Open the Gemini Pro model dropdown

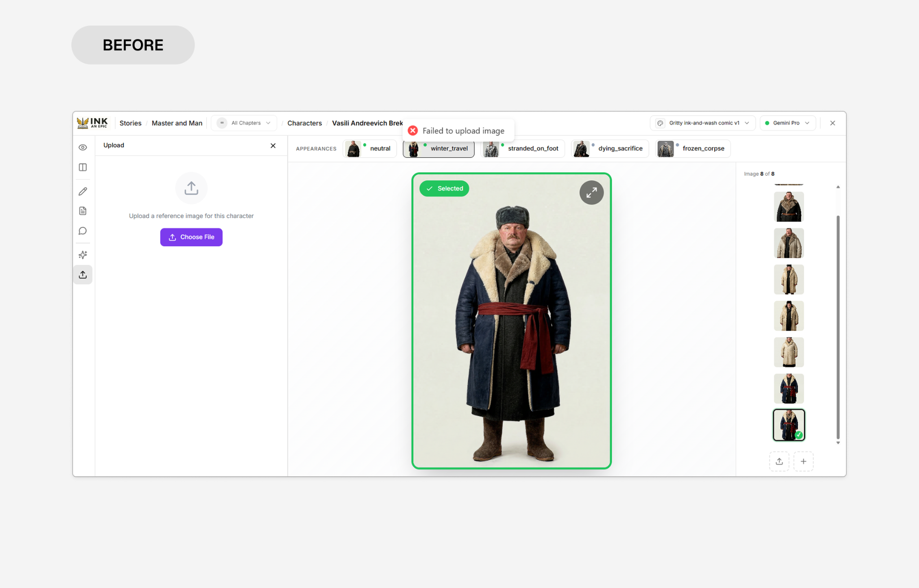tap(788, 123)
